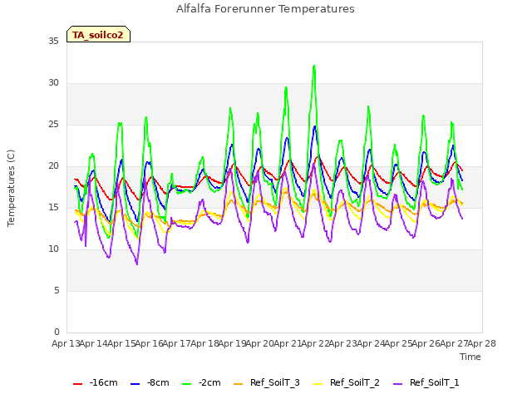
Task: Click the 25 y-axis tick label
Action: tap(53, 125)
